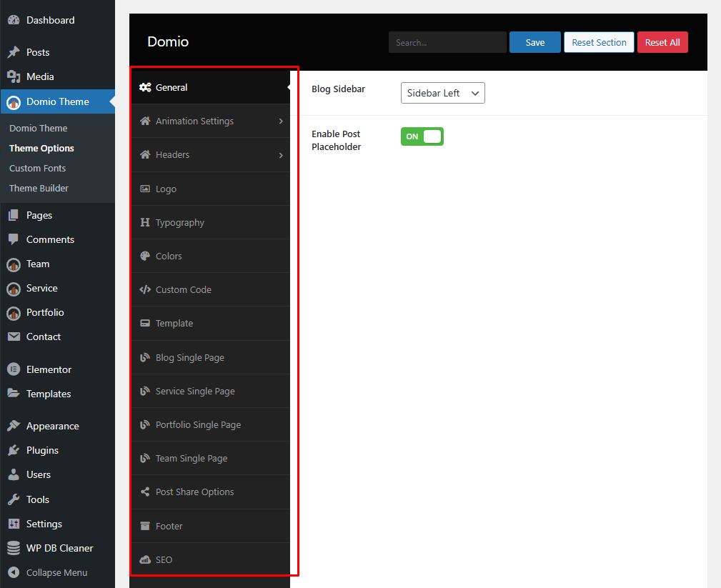Expand the Animation Settings chevron
The width and height of the screenshot is (721, 588).
[x=281, y=121]
